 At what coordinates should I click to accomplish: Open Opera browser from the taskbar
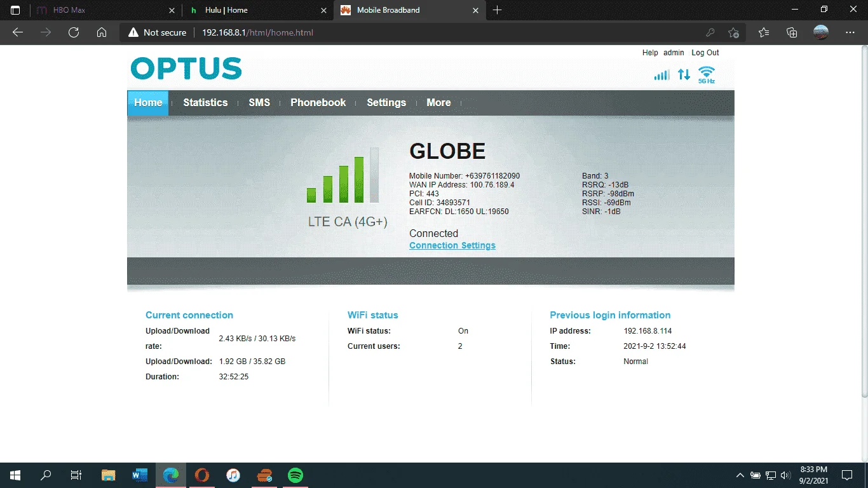point(202,475)
